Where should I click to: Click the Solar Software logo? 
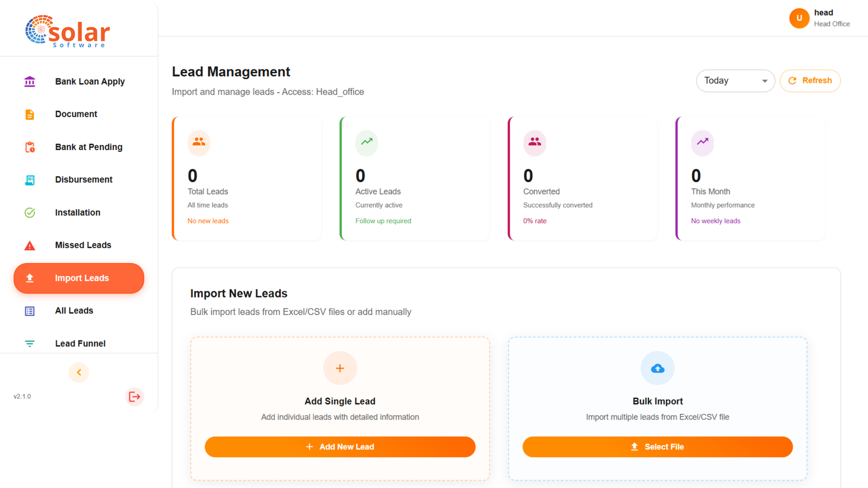pyautogui.click(x=67, y=31)
